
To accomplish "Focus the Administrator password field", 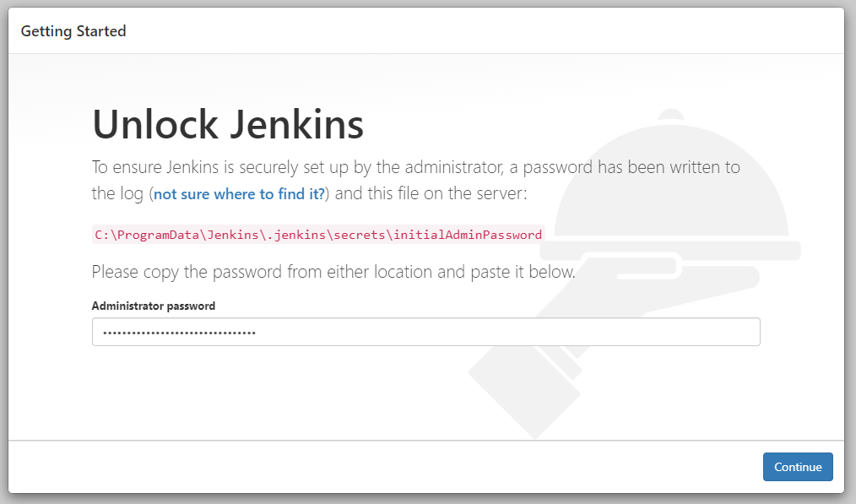I will (x=425, y=332).
